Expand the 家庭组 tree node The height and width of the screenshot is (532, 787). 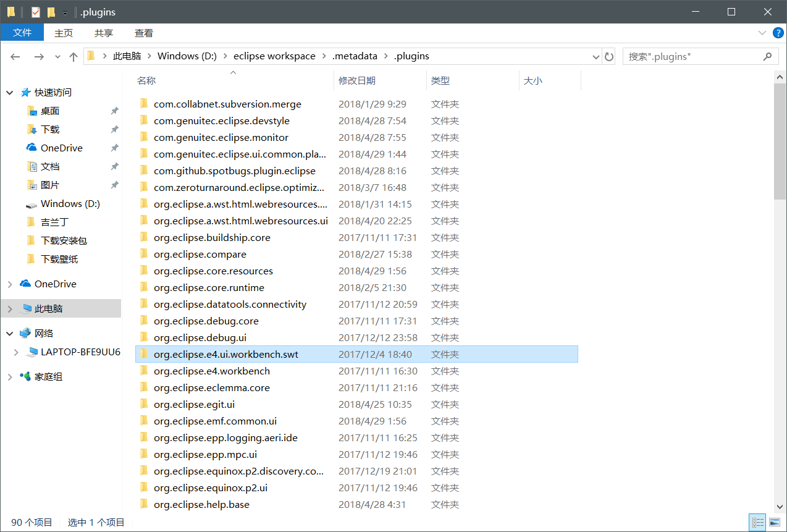coord(10,377)
